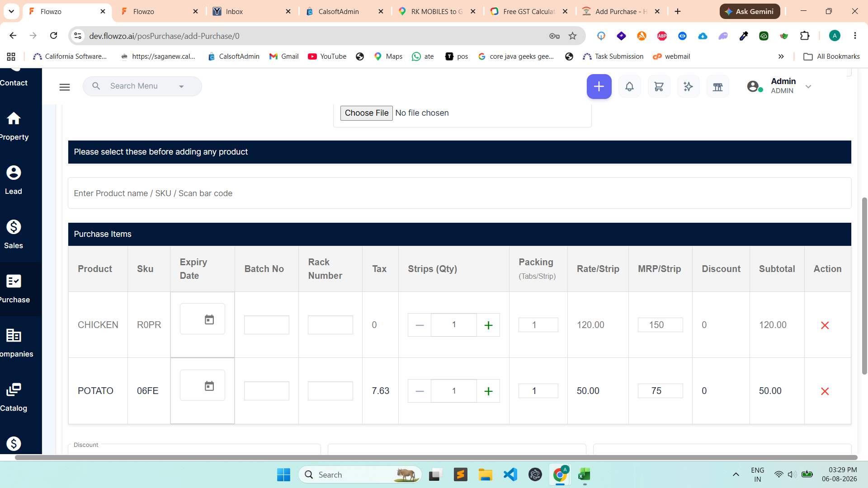
Task: Open the Lead sidebar item
Action: [14, 181]
